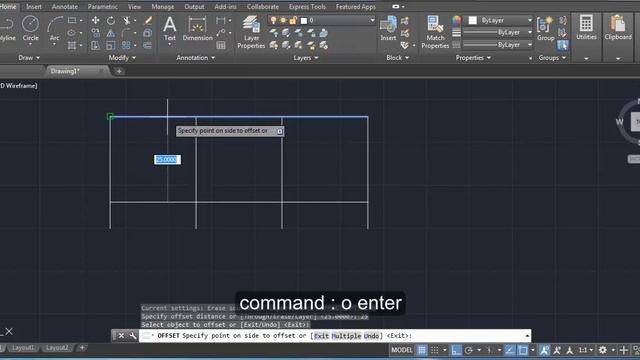
Task: Click the Insert block button
Action: pyautogui.click(x=388, y=29)
